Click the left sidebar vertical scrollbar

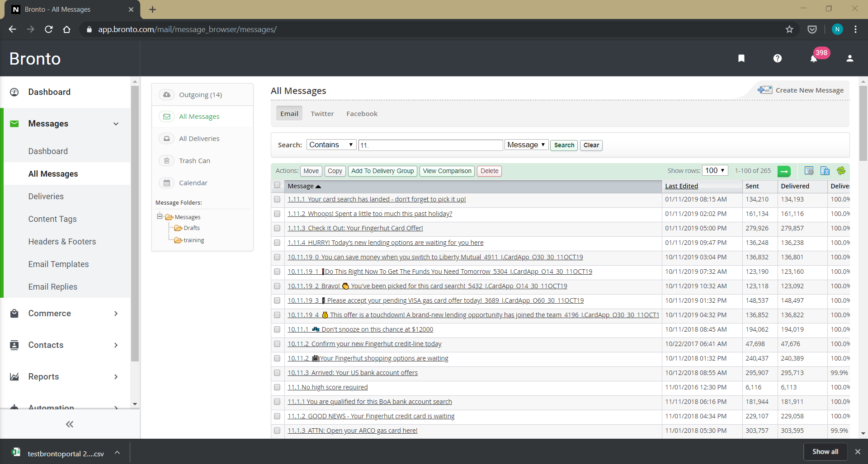point(135,226)
